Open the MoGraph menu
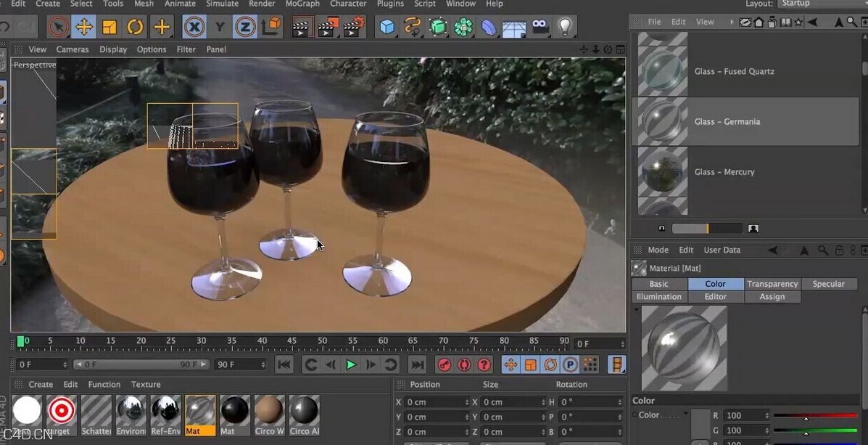Viewport: 868px width, 445px height. (x=302, y=4)
